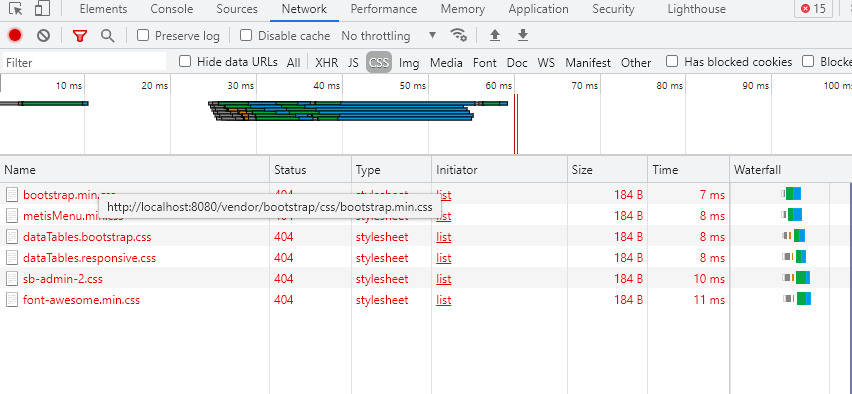852x394 pixels.
Task: Toggle the device toolbar icon
Action: click(x=42, y=9)
